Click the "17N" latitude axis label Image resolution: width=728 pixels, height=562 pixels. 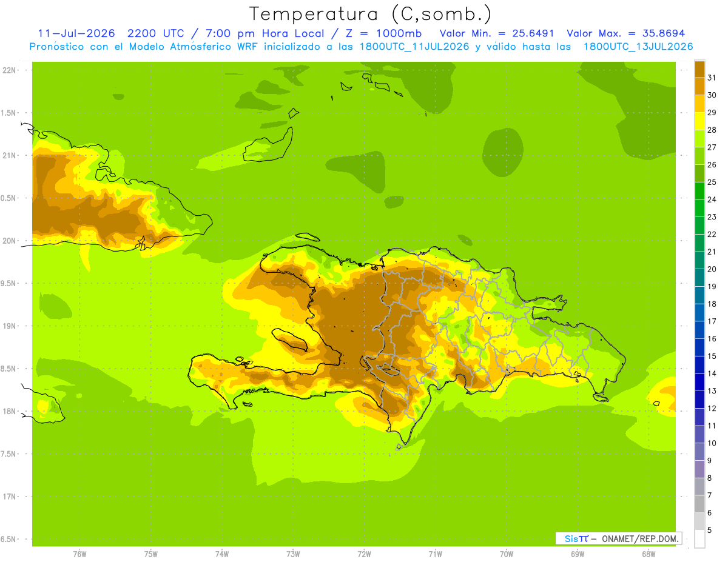10,497
